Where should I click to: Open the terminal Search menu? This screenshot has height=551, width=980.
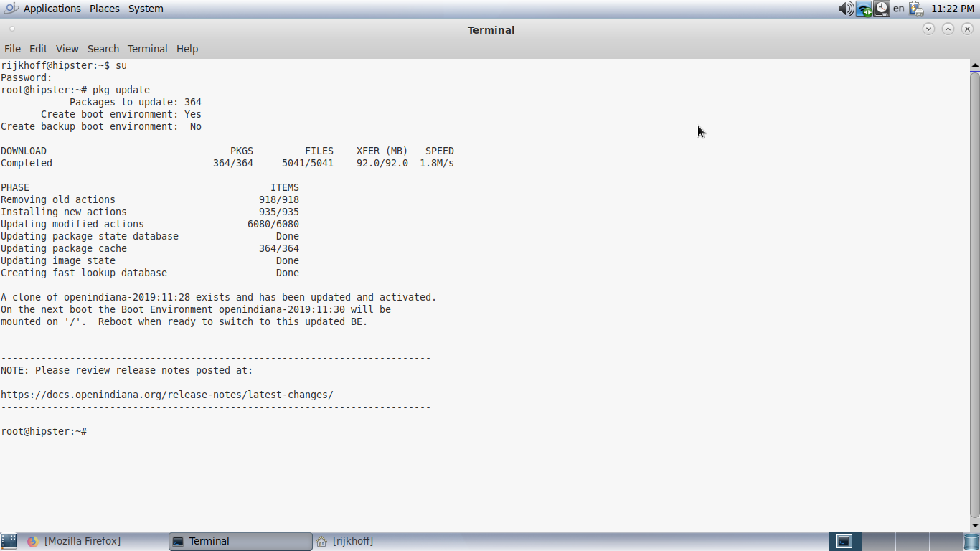(103, 49)
